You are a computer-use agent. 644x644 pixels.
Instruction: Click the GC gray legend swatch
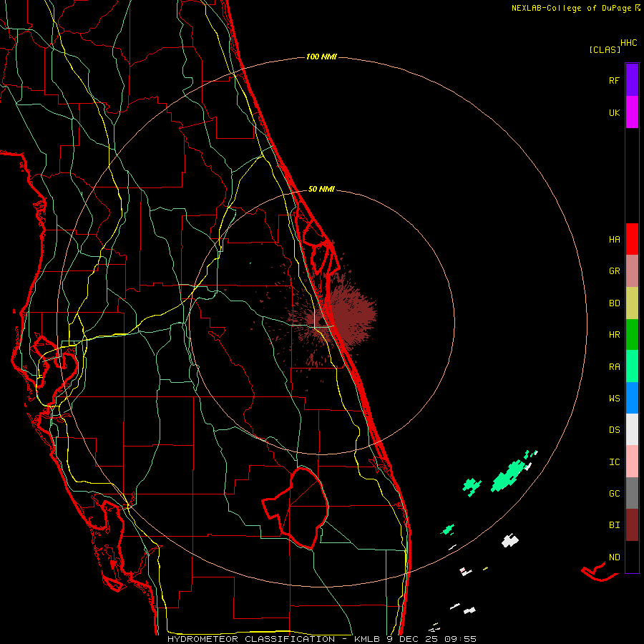632,493
